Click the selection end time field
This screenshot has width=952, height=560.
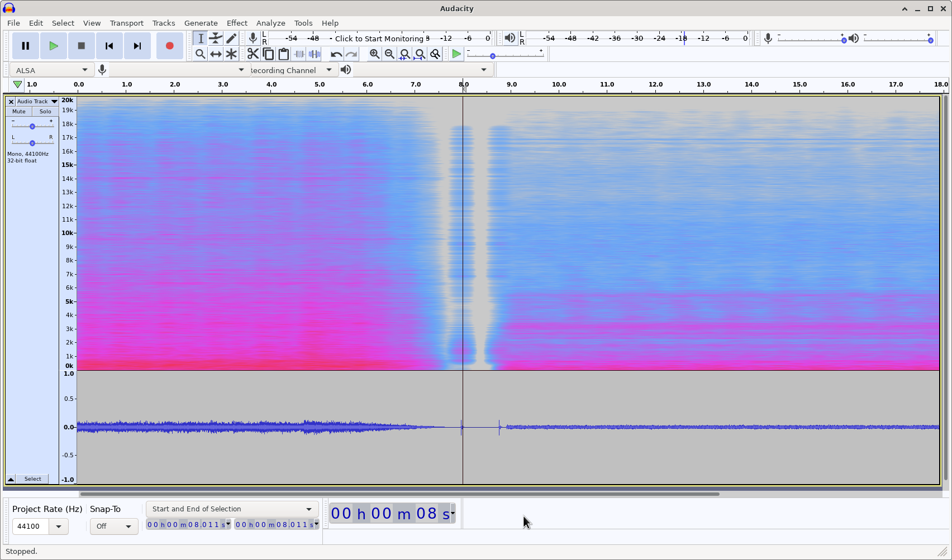click(x=277, y=524)
